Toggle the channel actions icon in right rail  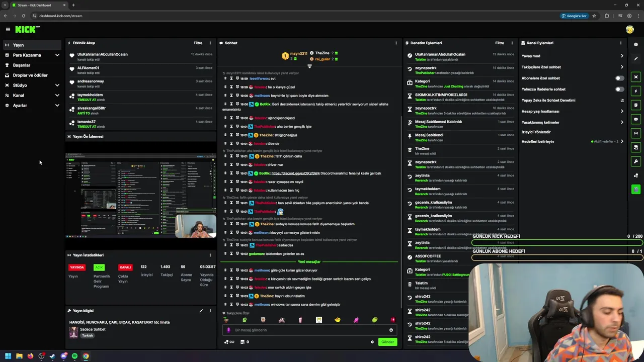tap(636, 147)
